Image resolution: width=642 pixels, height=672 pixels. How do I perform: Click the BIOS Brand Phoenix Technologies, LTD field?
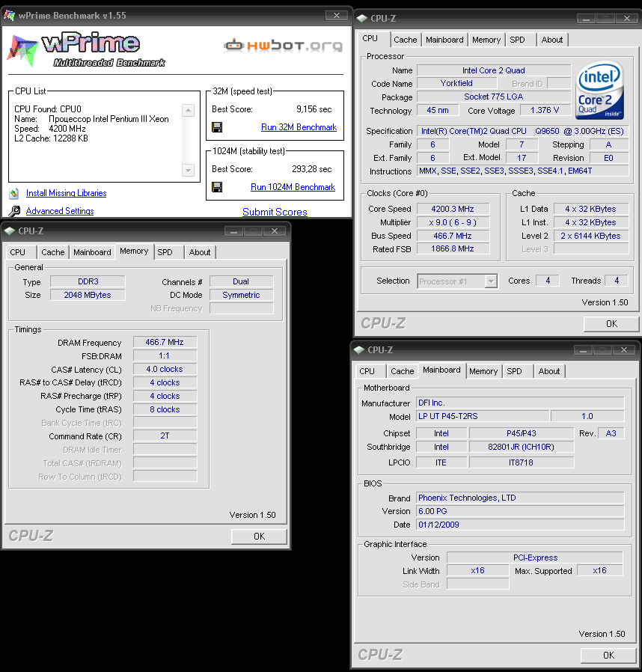click(x=520, y=498)
